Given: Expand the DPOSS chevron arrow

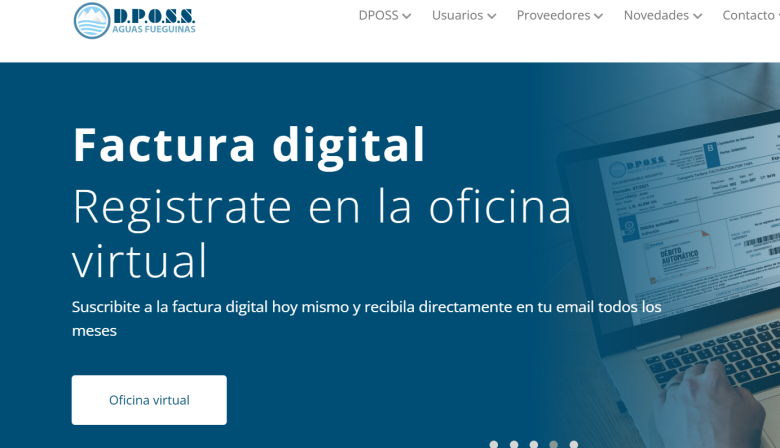Looking at the screenshot, I should 406,16.
